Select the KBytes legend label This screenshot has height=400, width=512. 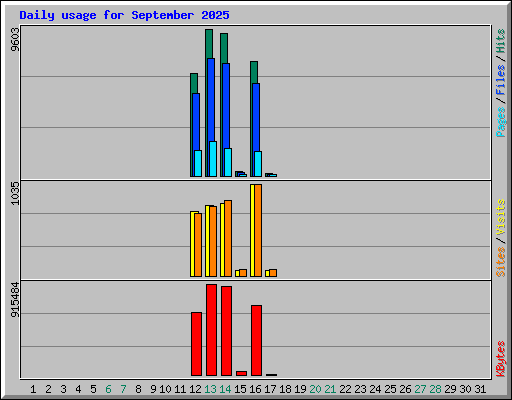(500, 359)
